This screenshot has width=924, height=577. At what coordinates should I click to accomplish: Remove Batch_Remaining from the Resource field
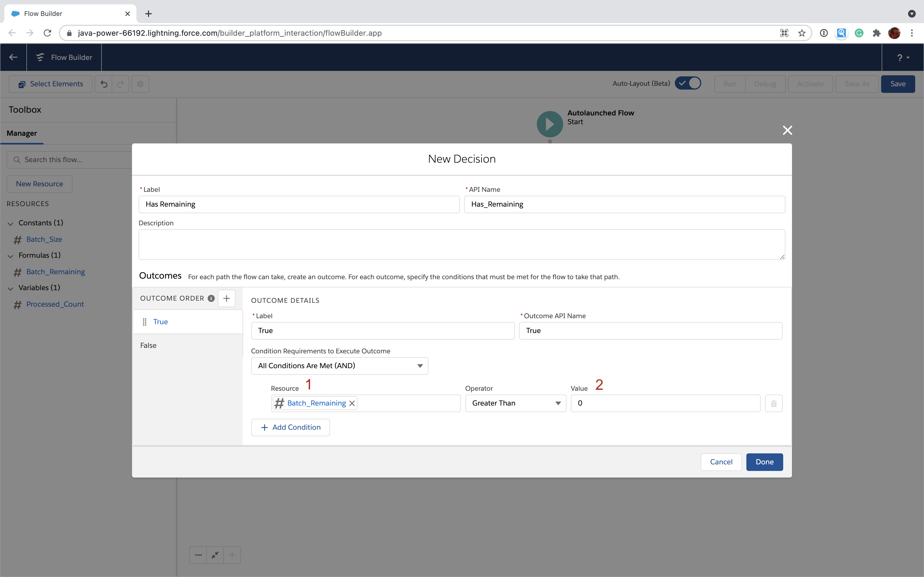352,403
